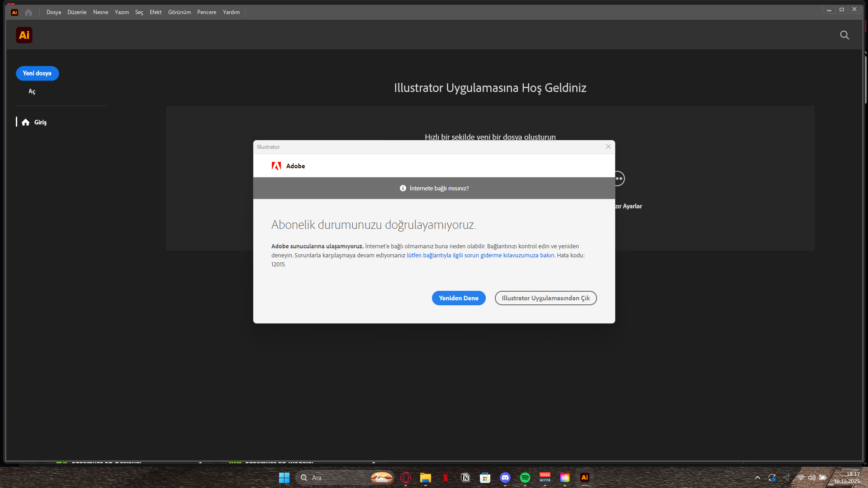Open the Yazım menu
Screen dimensions: 868x488
pos(122,12)
